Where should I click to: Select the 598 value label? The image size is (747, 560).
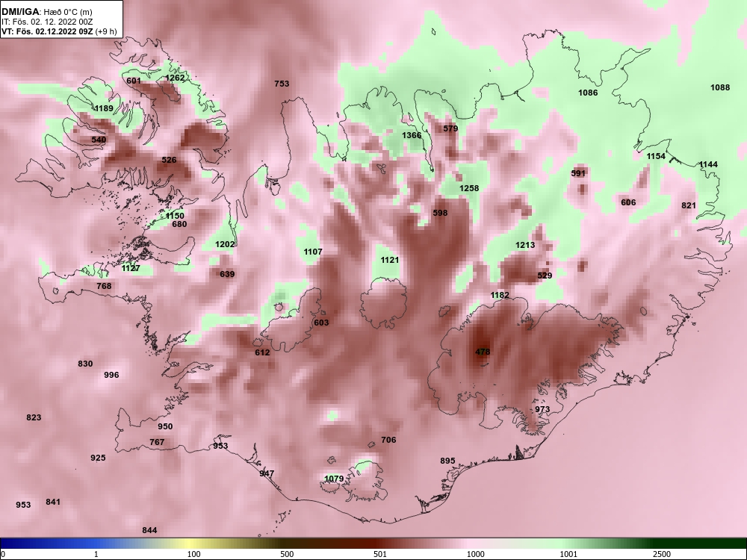pos(440,213)
